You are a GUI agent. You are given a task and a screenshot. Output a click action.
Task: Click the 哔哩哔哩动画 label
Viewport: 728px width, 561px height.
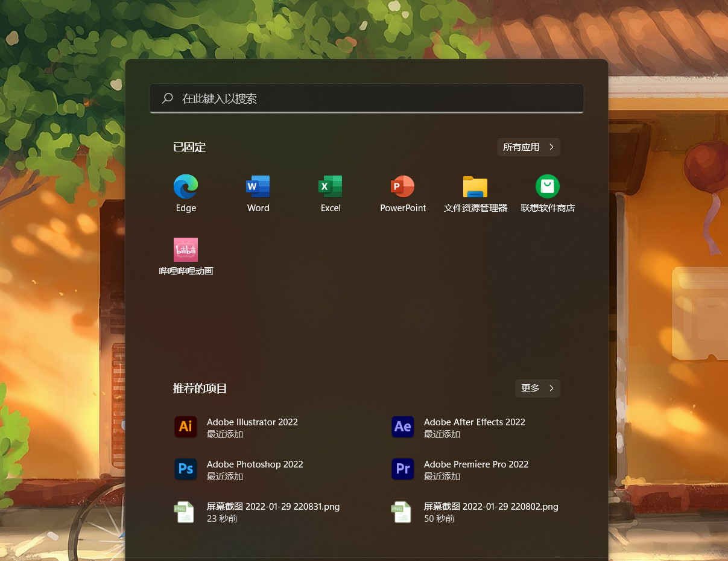pos(186,271)
